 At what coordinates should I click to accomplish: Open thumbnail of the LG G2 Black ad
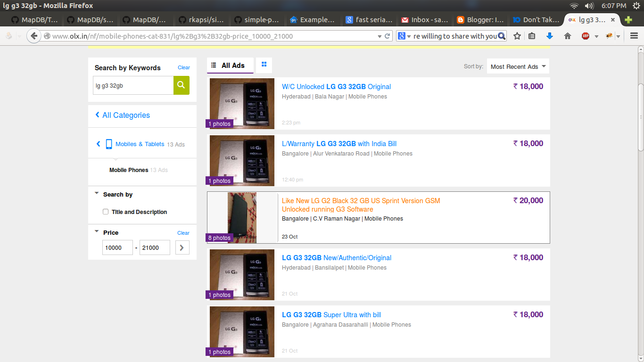point(242,217)
